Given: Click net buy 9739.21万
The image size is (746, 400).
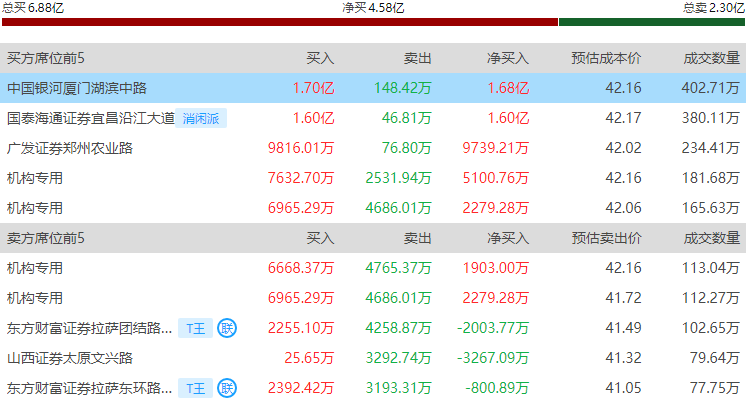Looking at the screenshot, I should (x=495, y=148).
